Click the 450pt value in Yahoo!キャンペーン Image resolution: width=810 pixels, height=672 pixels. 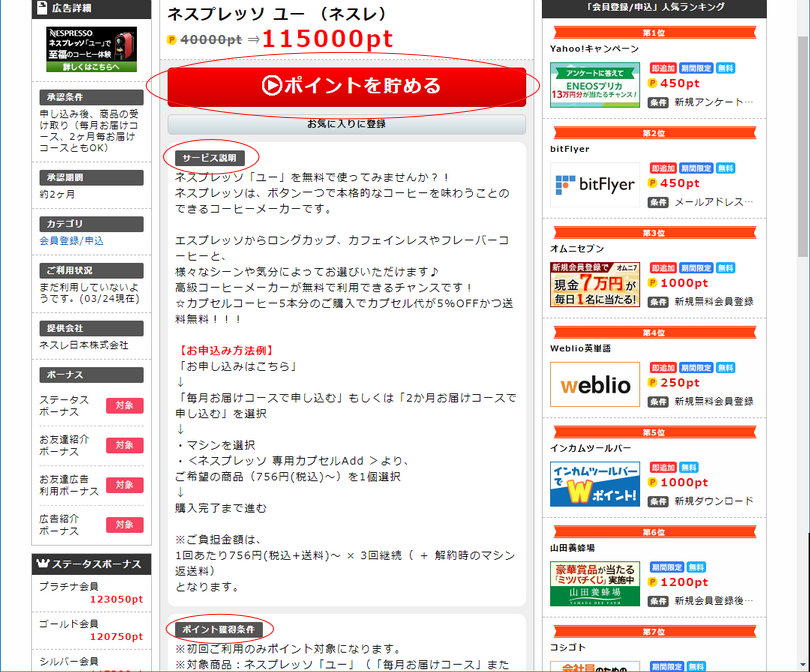coord(680,83)
